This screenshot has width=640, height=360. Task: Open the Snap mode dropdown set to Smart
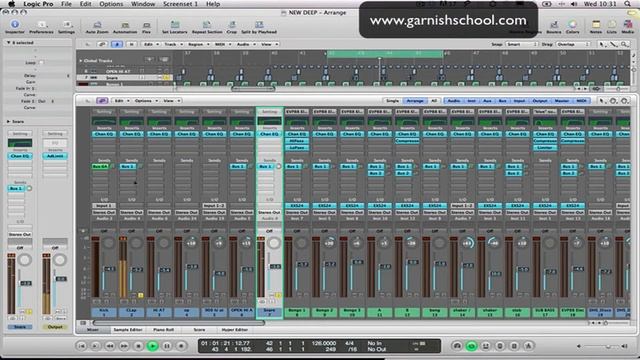pyautogui.click(x=522, y=44)
